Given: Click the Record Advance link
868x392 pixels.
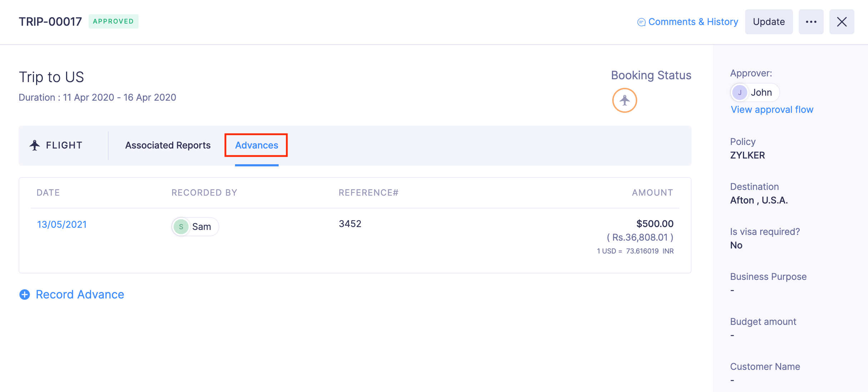Looking at the screenshot, I should point(80,295).
